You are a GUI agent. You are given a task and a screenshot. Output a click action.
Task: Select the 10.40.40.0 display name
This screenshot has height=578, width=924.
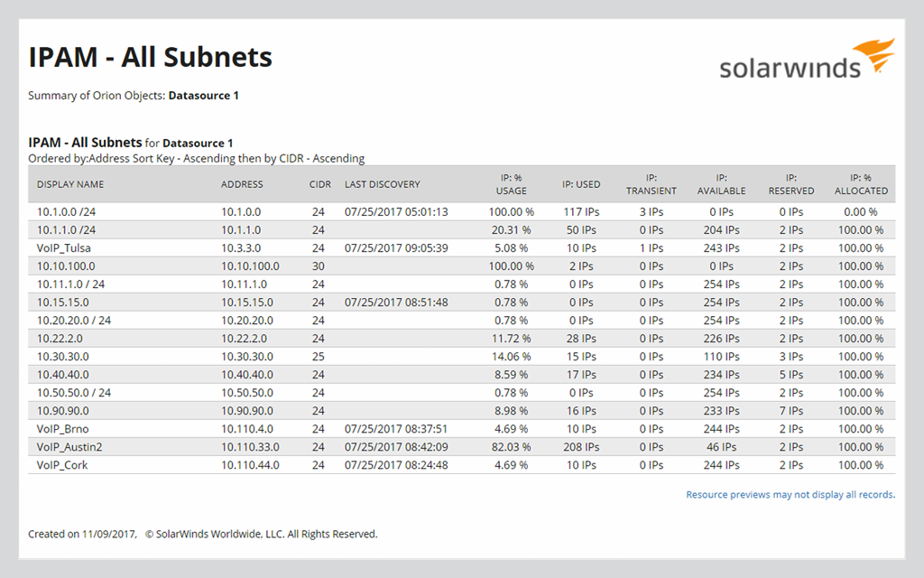62,375
